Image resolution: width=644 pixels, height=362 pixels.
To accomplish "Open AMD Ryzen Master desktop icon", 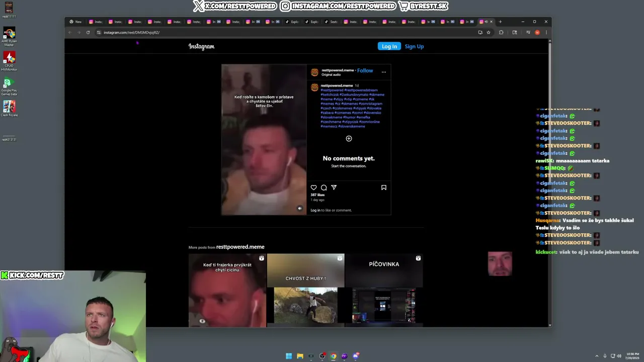I will click(x=9, y=37).
